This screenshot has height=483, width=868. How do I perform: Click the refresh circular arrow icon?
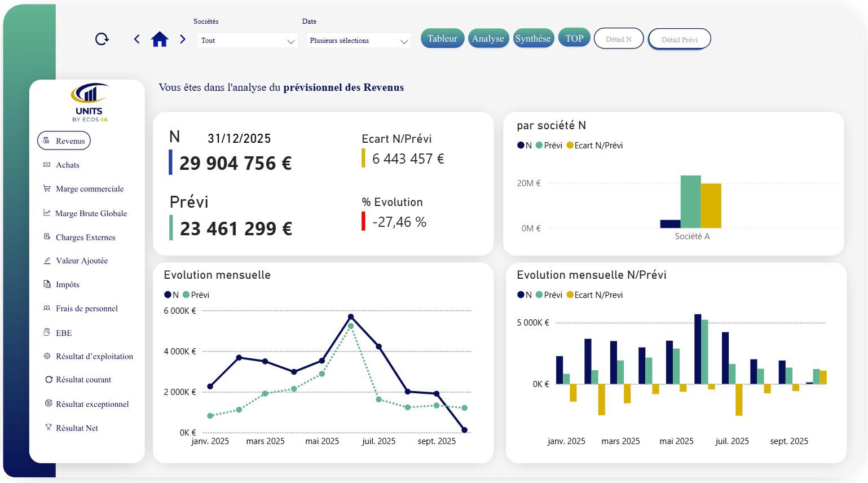click(x=102, y=39)
